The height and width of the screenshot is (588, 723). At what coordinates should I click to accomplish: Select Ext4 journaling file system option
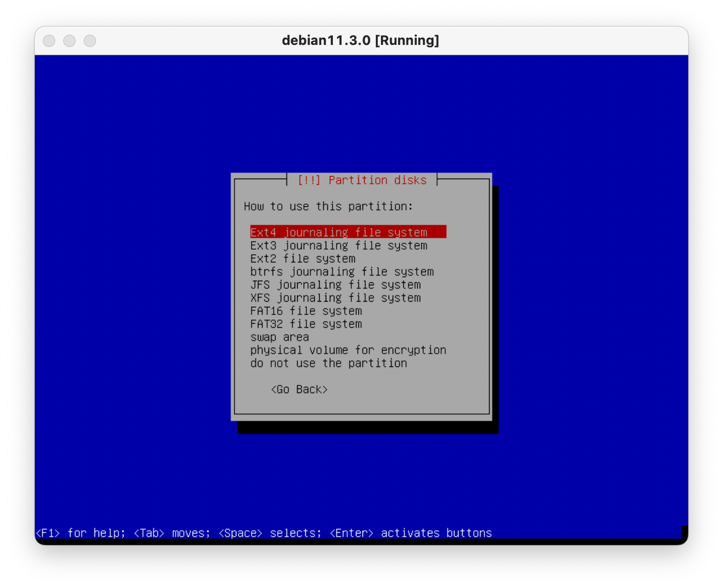[339, 232]
